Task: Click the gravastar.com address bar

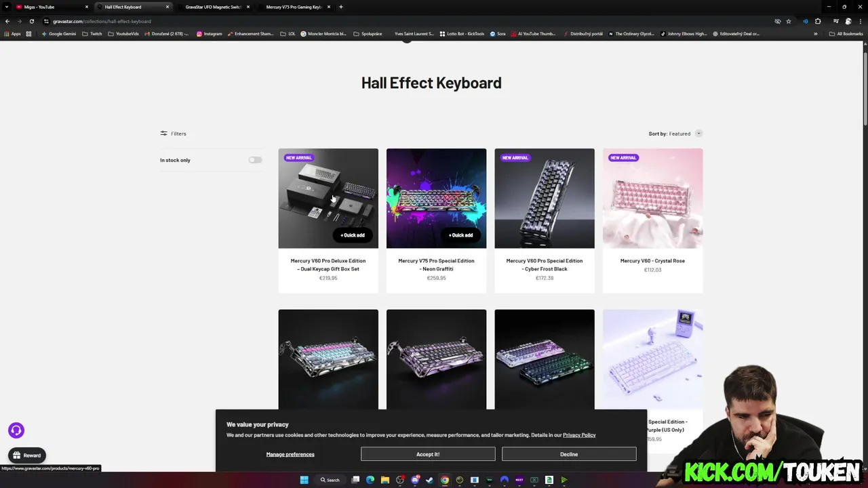Action: click(x=407, y=21)
